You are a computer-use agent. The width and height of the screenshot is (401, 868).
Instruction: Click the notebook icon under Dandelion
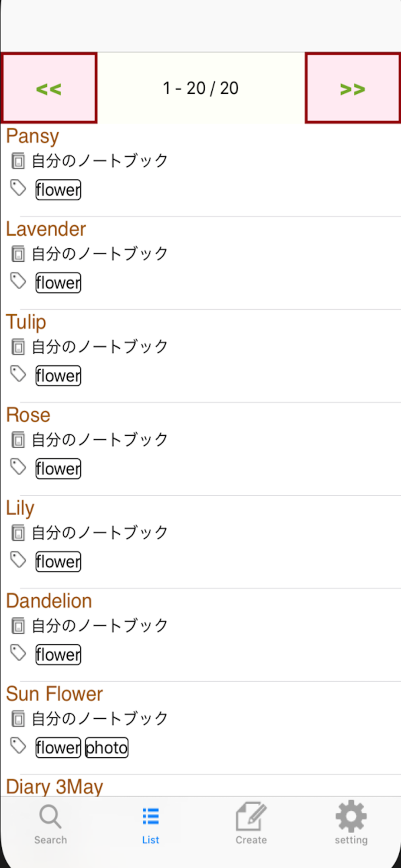18,626
